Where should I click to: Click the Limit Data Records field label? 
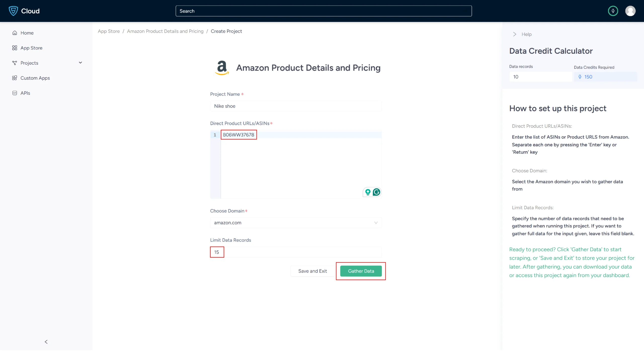pos(230,240)
